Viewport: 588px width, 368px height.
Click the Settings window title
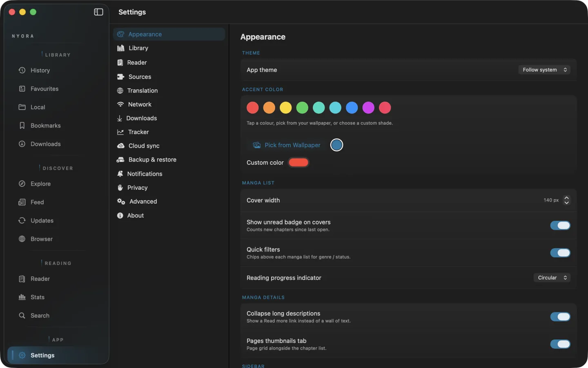[x=132, y=12]
